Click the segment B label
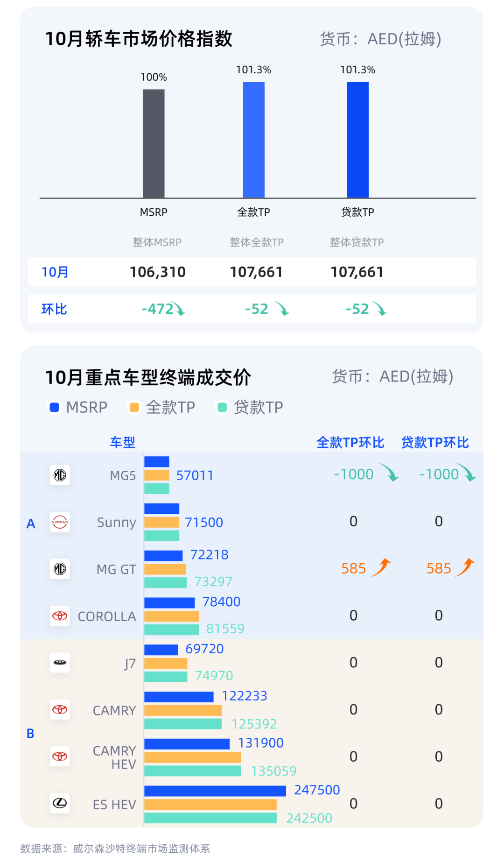504x863 pixels. tap(30, 734)
